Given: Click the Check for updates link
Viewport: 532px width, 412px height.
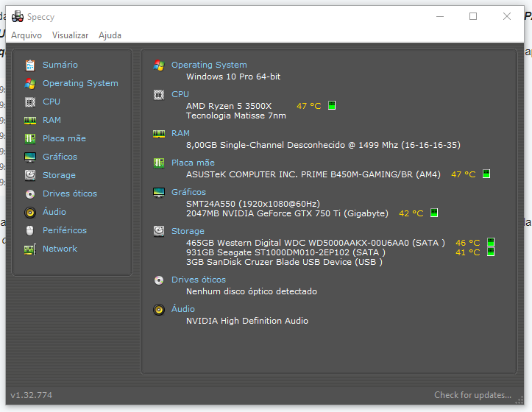Looking at the screenshot, I should [x=472, y=395].
